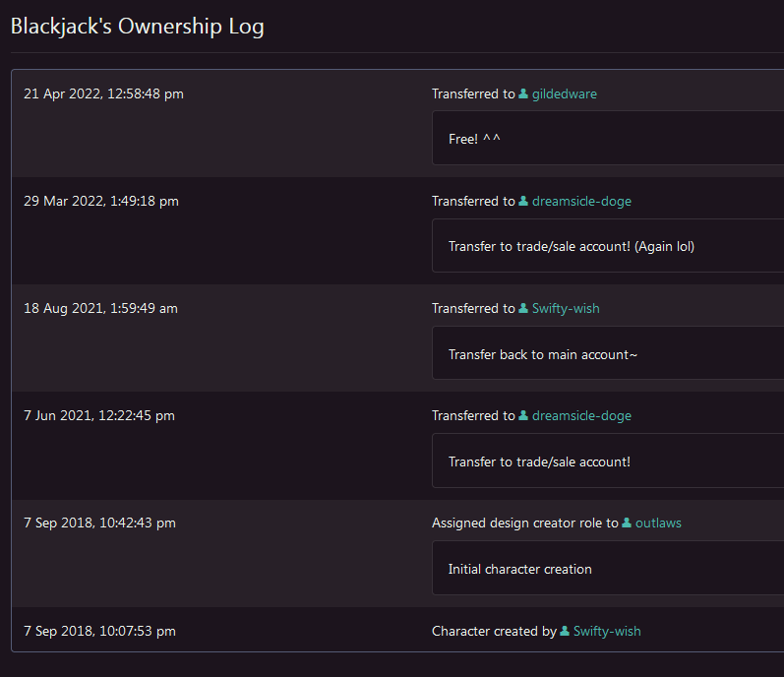Viewport: 784px width, 677px height.
Task: Click the 7 Sep 2018, 10:07:53 pm timestamp
Action: coord(99,632)
